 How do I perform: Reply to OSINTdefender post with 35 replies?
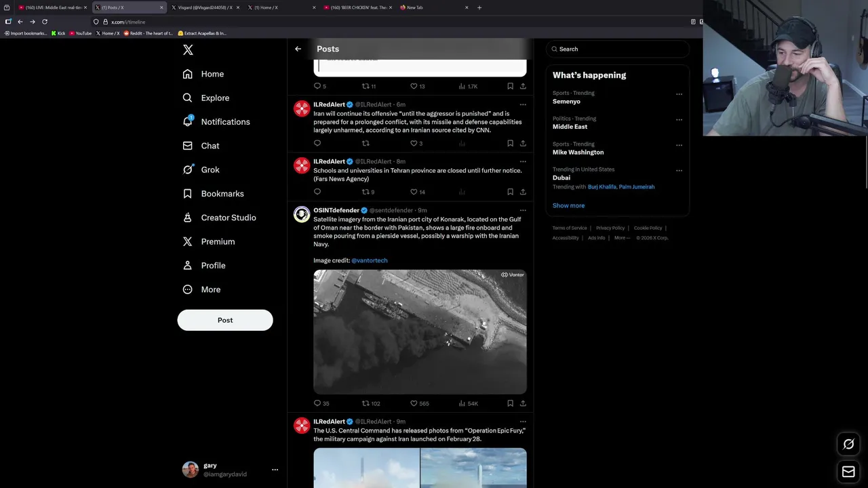[x=321, y=403]
